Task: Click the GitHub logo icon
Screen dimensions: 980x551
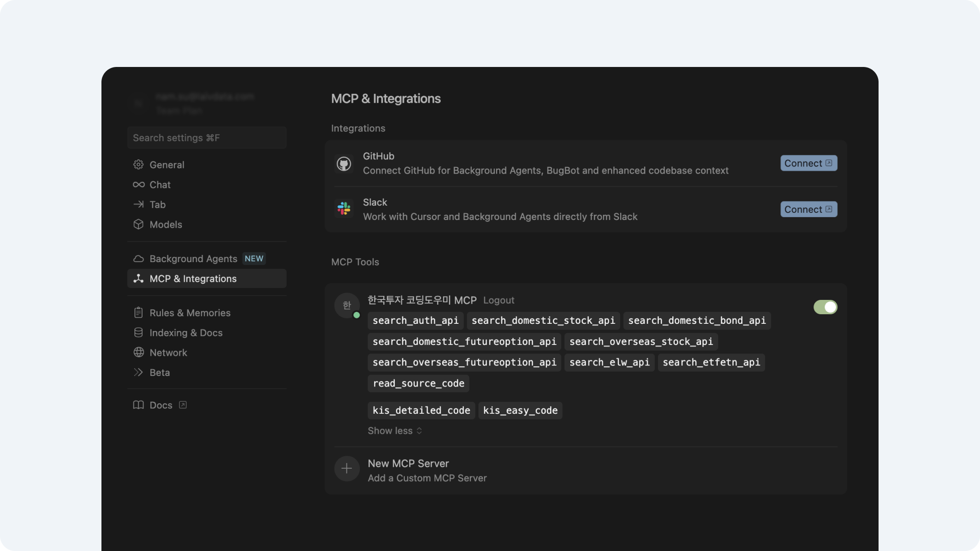Action: (344, 164)
